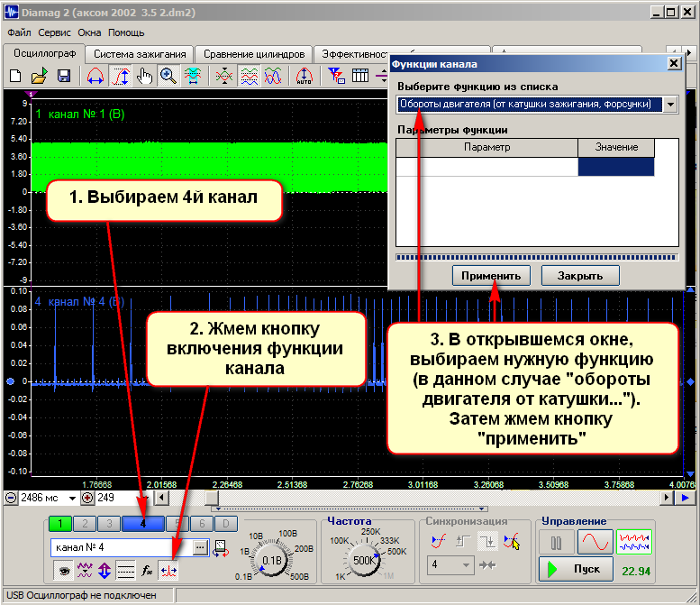
Task: Save oscillogram with floppy disk icon
Action: 64,76
